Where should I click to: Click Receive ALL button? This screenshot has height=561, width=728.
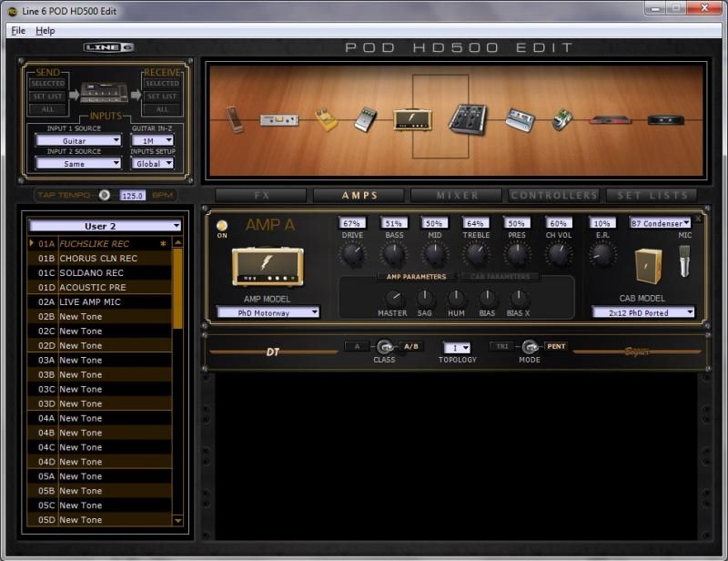(162, 109)
